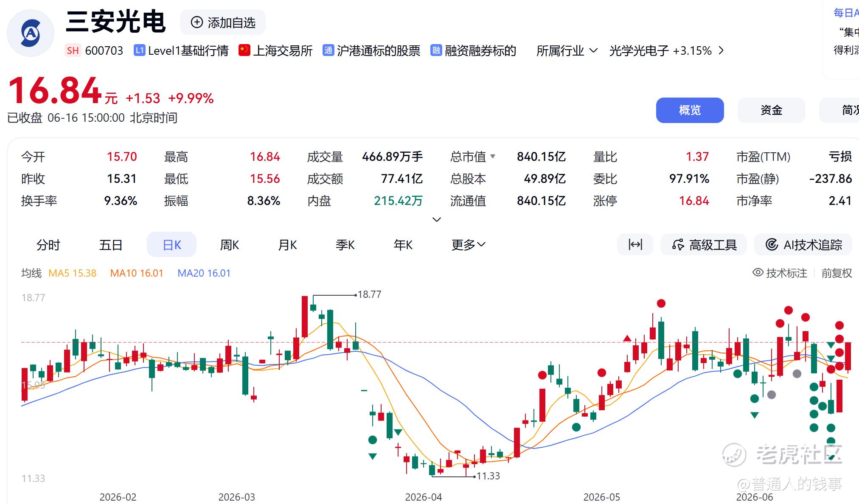Click the MA20 16.01 legend
The height and width of the screenshot is (504, 859).
coord(204,273)
